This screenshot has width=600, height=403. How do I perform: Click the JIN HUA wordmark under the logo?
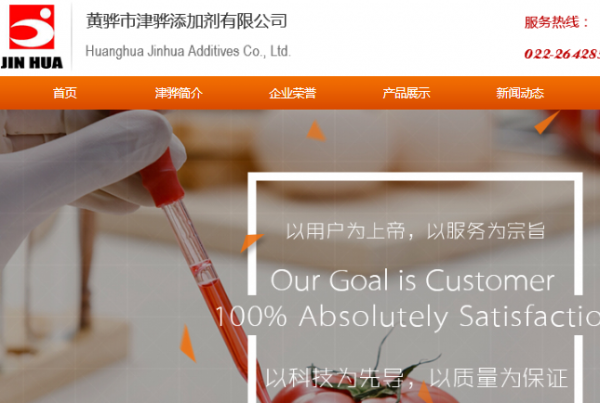(32, 63)
